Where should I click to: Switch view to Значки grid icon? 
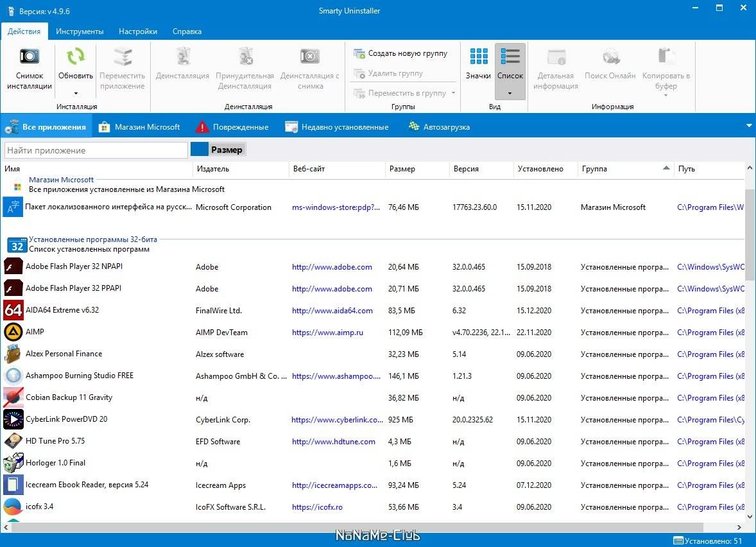(478, 56)
